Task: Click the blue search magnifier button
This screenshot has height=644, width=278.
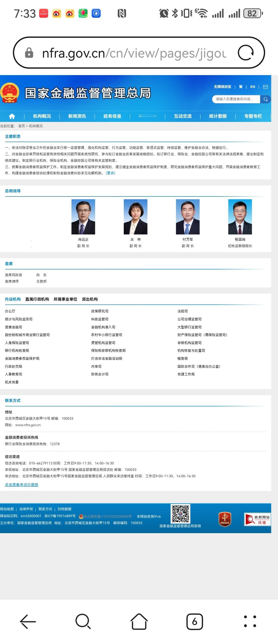Action: [265, 99]
